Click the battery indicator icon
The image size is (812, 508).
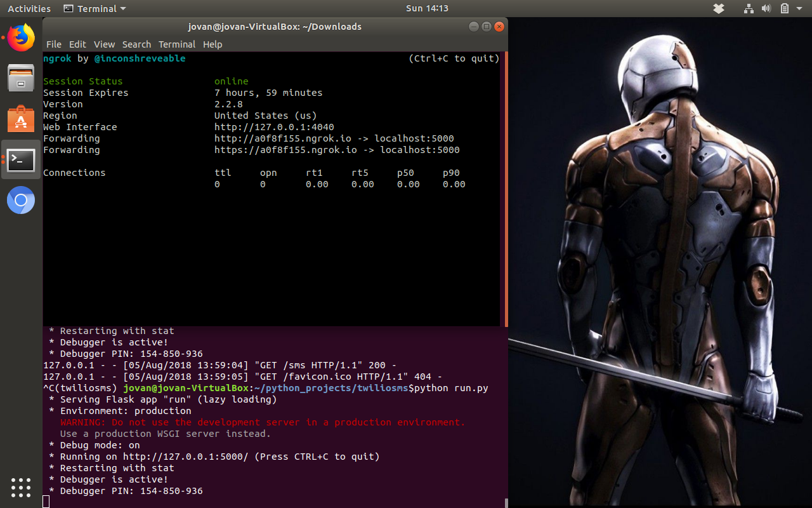click(784, 9)
